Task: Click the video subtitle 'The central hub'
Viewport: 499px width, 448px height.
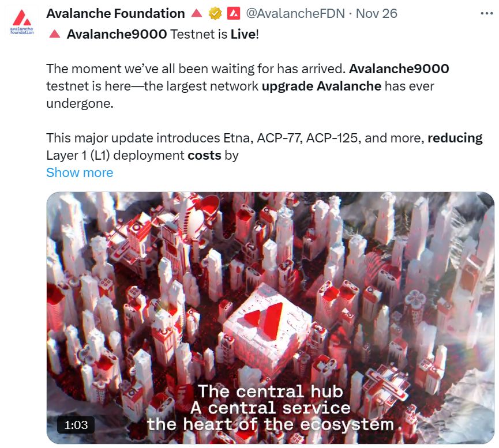Action: click(271, 391)
